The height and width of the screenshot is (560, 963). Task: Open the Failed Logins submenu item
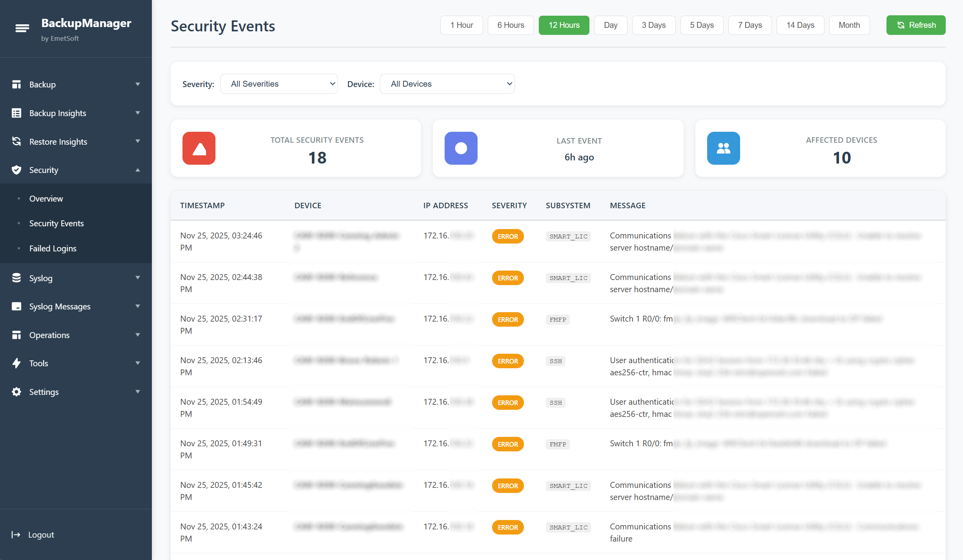(53, 248)
